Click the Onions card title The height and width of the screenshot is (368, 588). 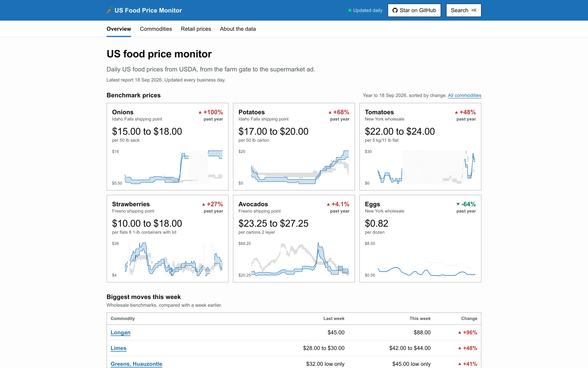tap(123, 112)
